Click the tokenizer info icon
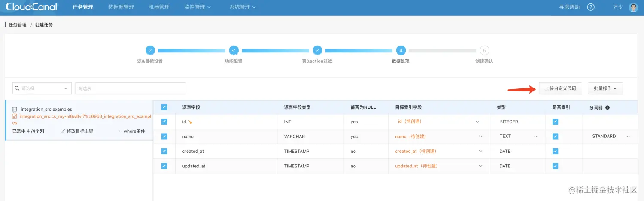The height and width of the screenshot is (201, 644). click(608, 107)
